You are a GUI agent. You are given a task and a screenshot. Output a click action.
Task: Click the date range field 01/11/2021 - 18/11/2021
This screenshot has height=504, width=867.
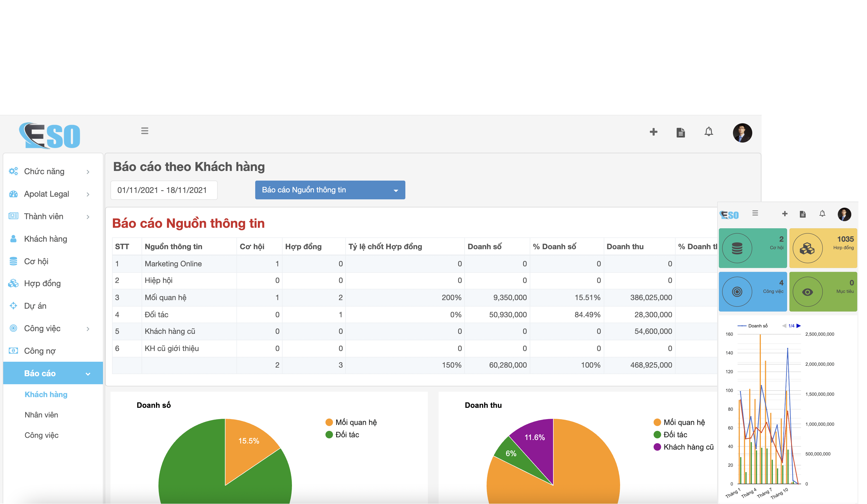164,190
